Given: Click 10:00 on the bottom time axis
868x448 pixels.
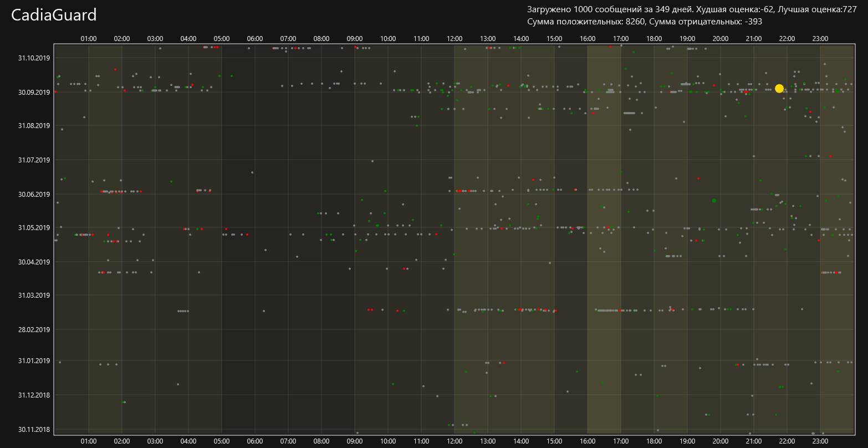Looking at the screenshot, I should point(388,442).
